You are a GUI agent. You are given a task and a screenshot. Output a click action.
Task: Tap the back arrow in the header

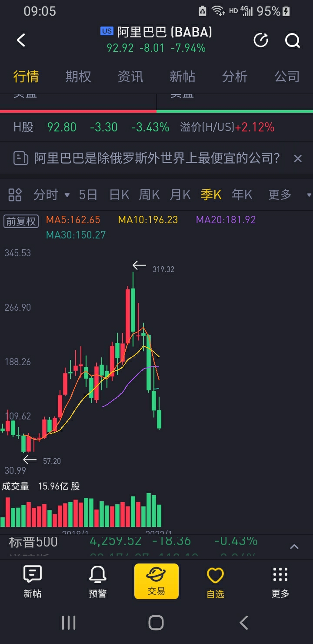[21, 40]
